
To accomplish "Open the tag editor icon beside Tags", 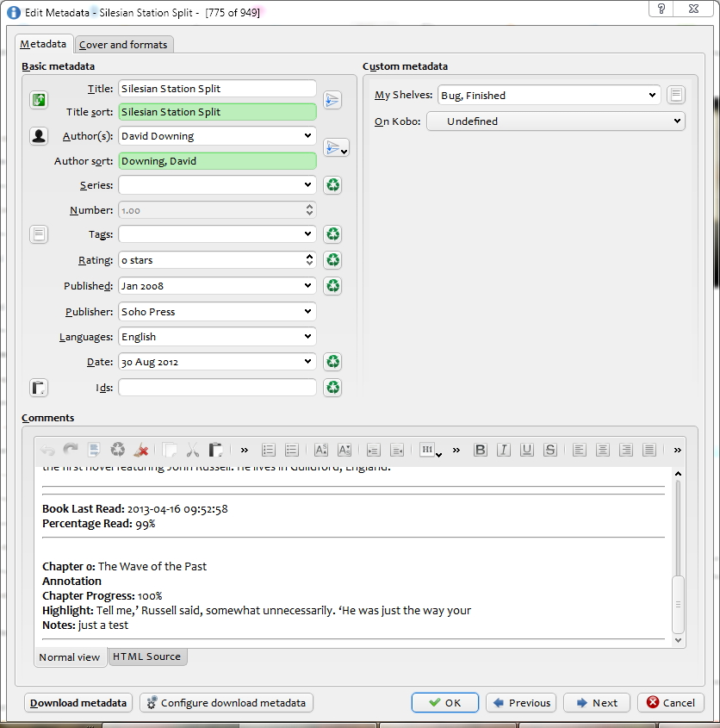I will tap(39, 234).
